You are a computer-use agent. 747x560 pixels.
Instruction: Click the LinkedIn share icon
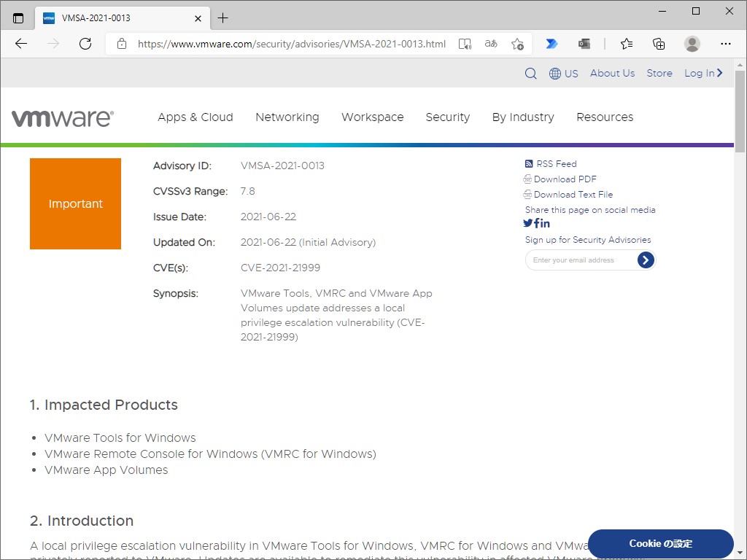(x=545, y=223)
